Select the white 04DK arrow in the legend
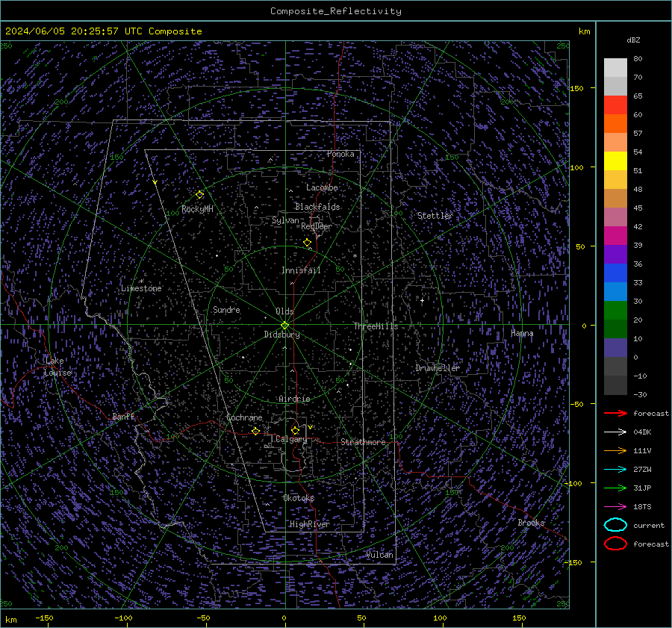 (615, 432)
